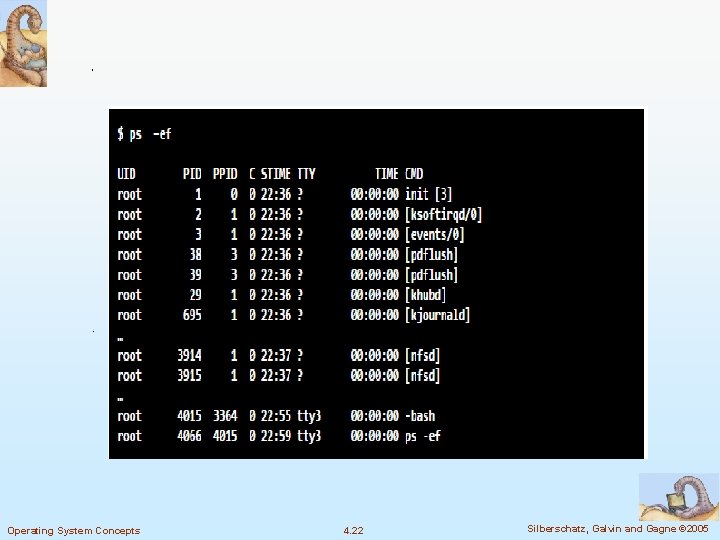Click PID value 695
Viewport: 720px width, 540px height.
pyautogui.click(x=192, y=315)
